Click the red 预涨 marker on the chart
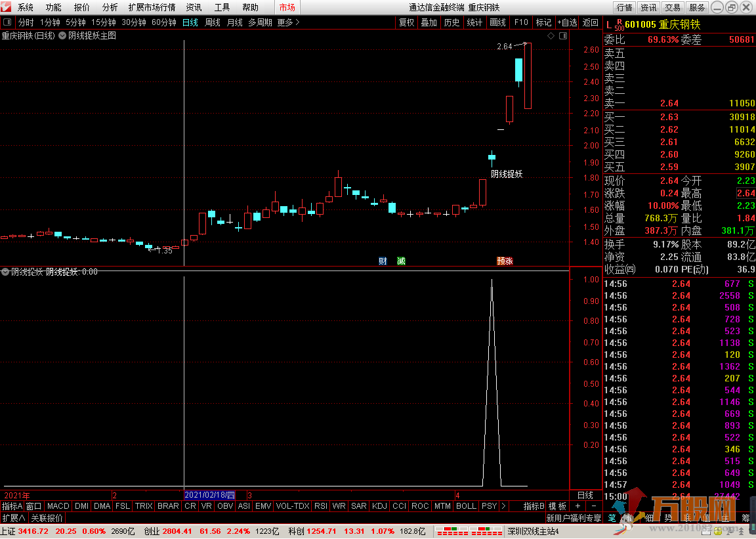Viewport: 756px width, 539px height. coord(505,261)
